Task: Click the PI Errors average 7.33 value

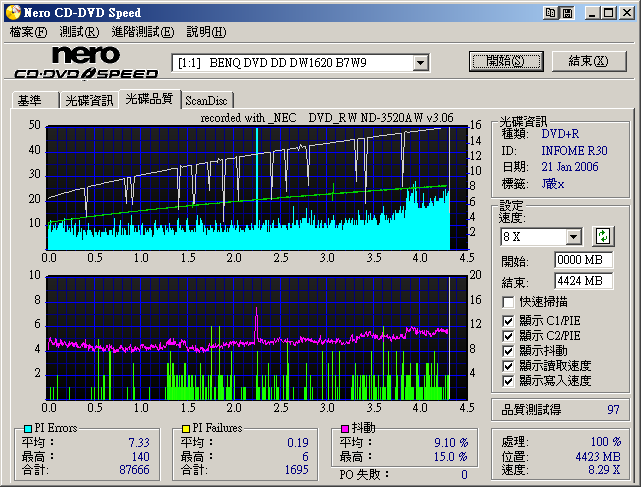Action: [139, 442]
